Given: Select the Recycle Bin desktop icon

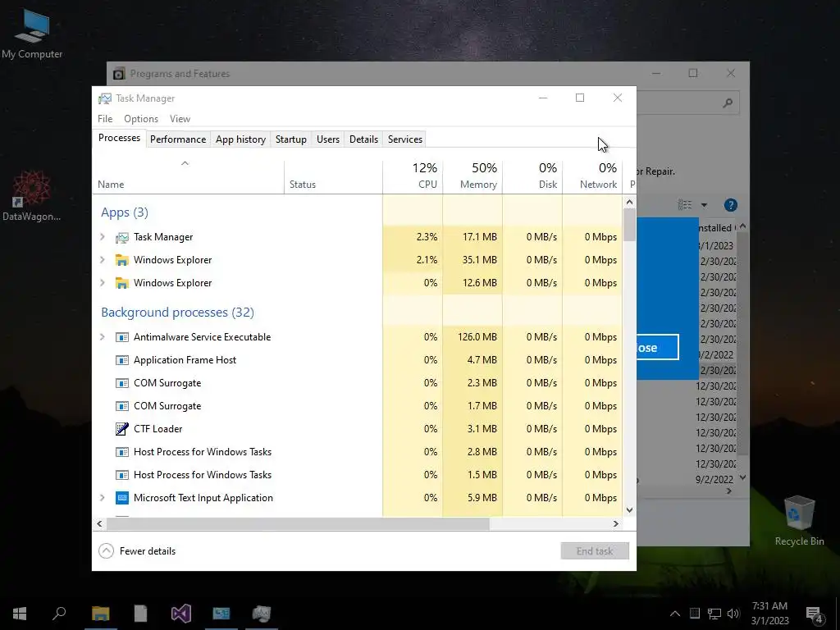Looking at the screenshot, I should (799, 514).
